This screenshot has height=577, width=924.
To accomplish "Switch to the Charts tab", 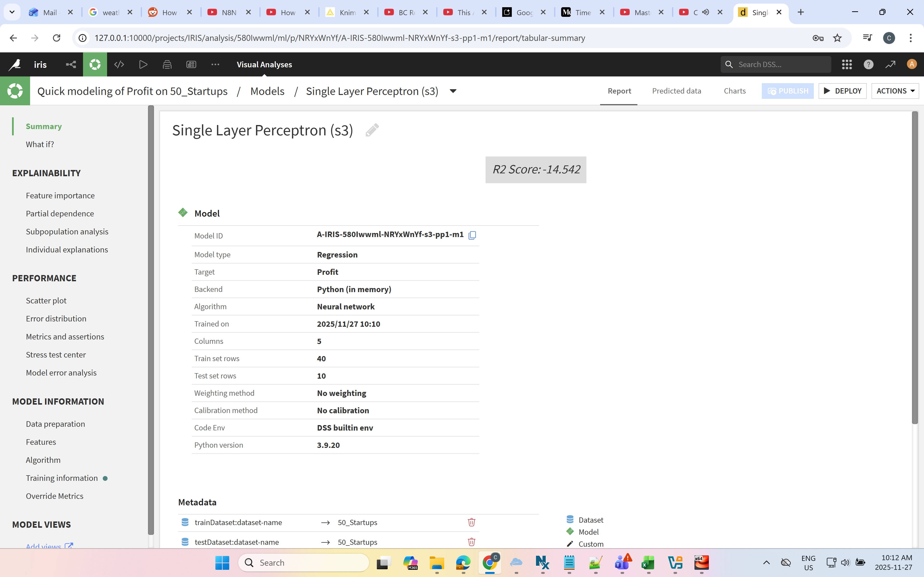I will (x=734, y=91).
